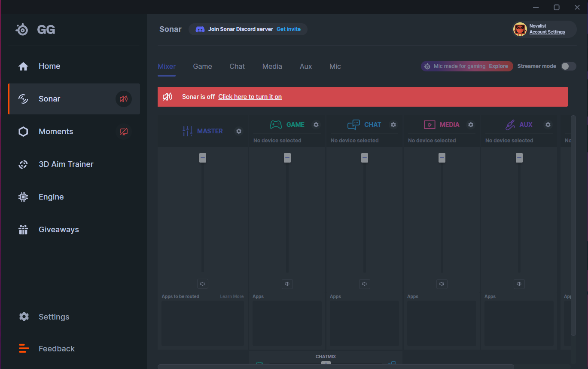Image resolution: width=588 pixels, height=369 pixels.
Task: Click the GAME No device selected text
Action: pos(277,141)
